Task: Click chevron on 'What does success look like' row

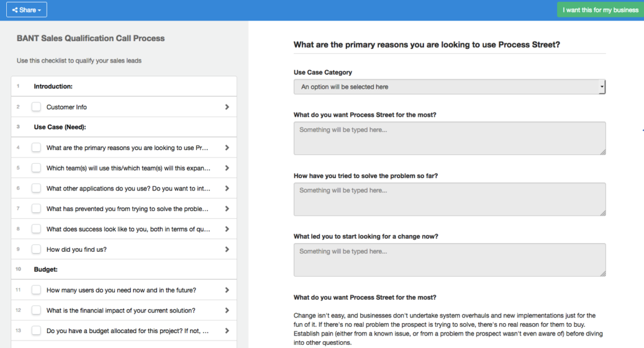Action: [x=227, y=229]
